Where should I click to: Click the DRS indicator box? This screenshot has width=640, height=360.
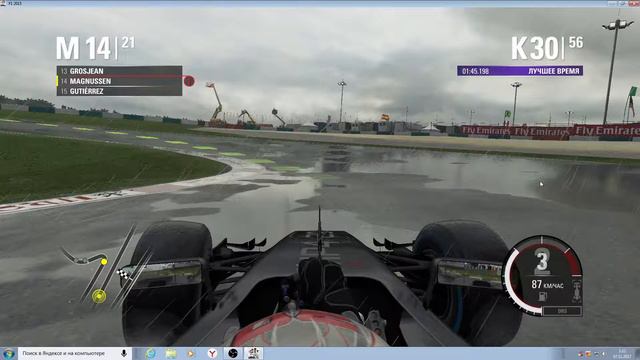[x=562, y=311]
